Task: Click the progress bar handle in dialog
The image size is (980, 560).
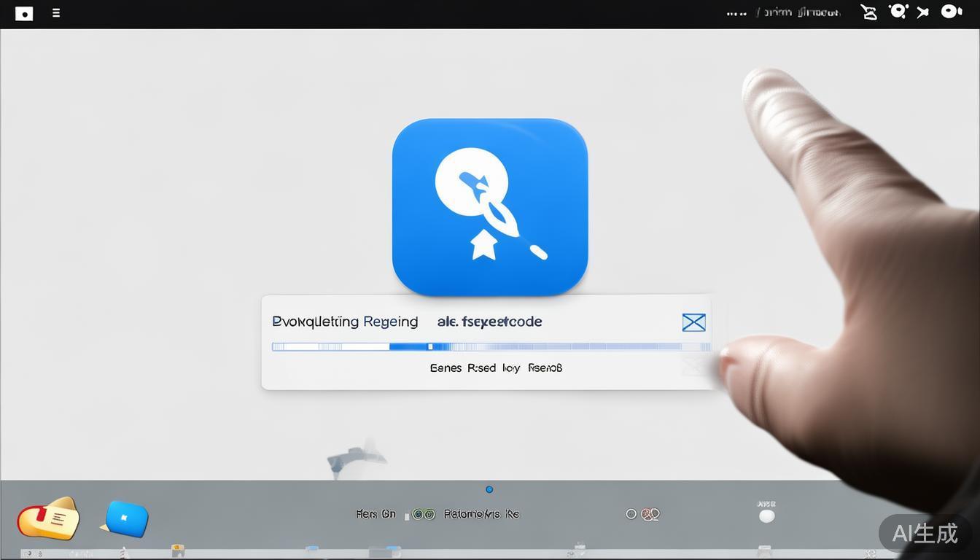Action: (x=430, y=347)
